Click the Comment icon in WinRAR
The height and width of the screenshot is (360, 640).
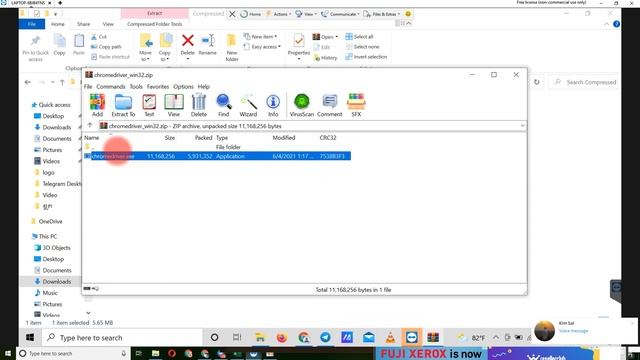pos(329,105)
